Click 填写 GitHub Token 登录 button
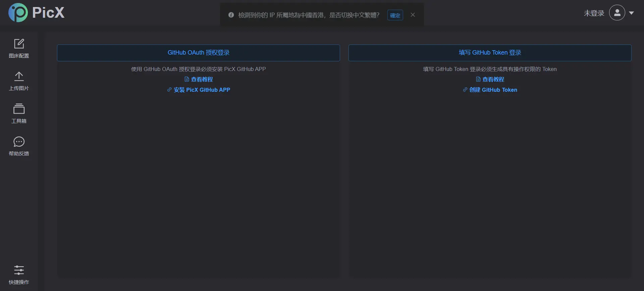This screenshot has height=291, width=644. [x=490, y=53]
